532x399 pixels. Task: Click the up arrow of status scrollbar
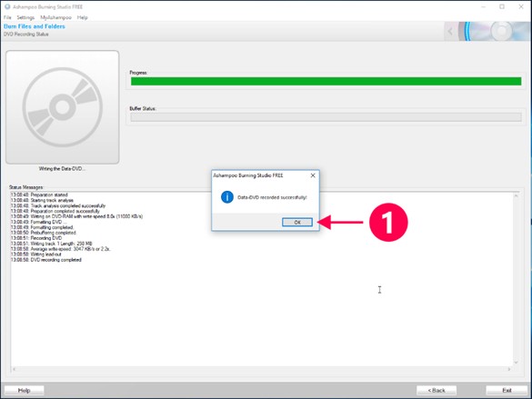point(516,196)
